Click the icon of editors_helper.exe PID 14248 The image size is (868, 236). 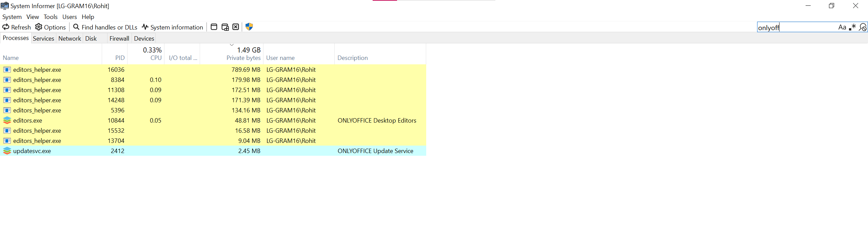7,100
